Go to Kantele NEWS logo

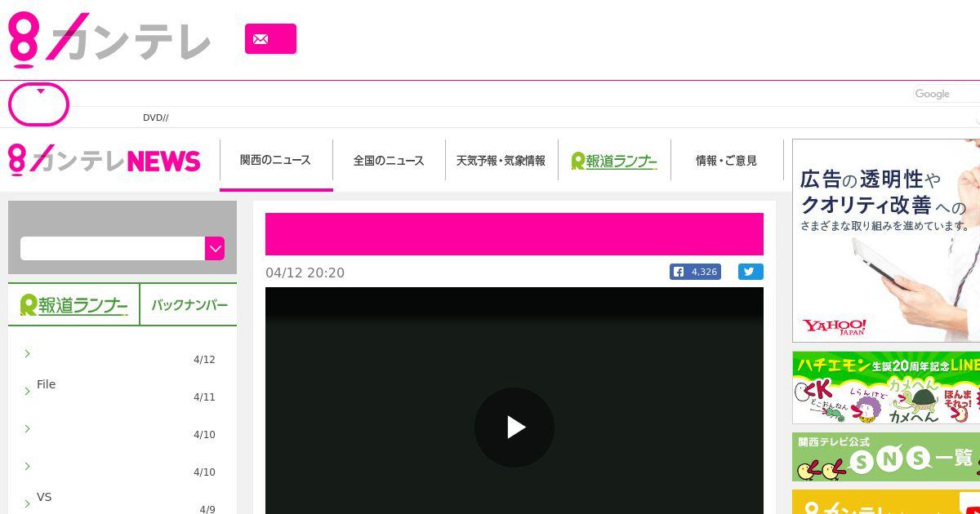104,161
